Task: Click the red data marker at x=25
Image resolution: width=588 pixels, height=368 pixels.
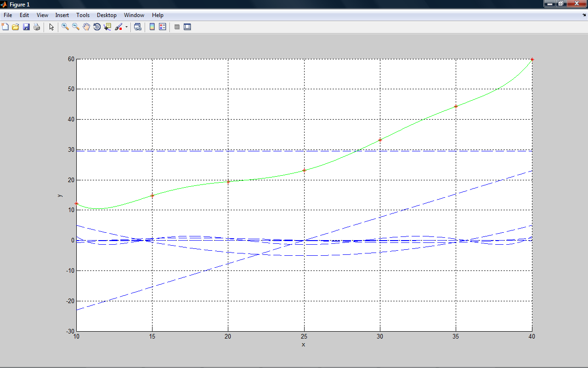Action: [x=304, y=170]
